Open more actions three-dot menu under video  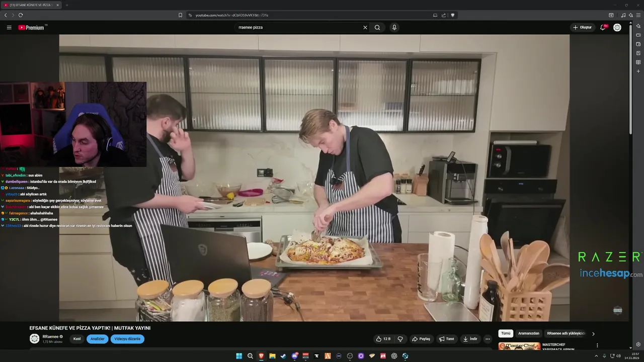[x=488, y=339]
